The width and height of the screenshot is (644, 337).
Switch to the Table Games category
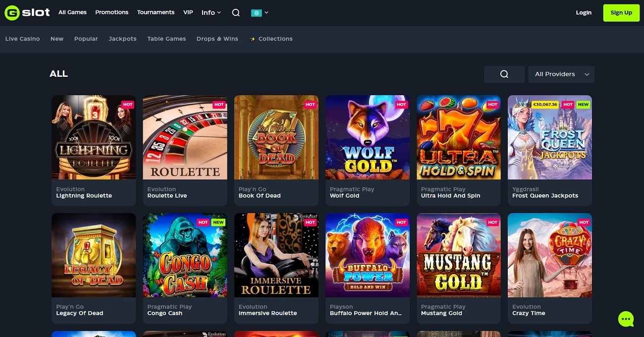pyautogui.click(x=166, y=39)
